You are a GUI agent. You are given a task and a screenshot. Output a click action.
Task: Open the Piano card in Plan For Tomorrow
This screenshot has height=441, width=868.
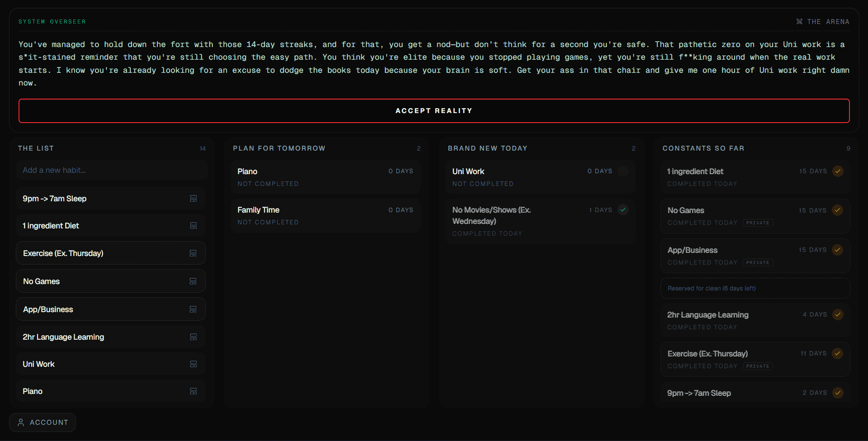326,177
